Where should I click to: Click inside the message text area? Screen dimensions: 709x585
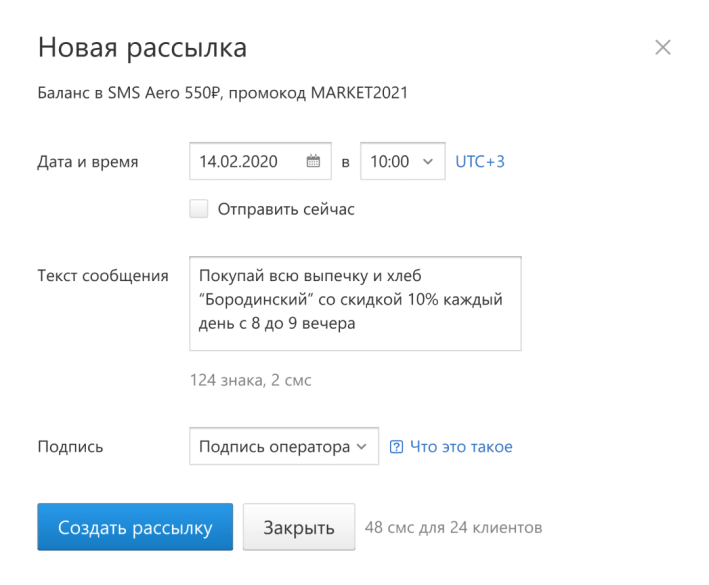(x=355, y=303)
